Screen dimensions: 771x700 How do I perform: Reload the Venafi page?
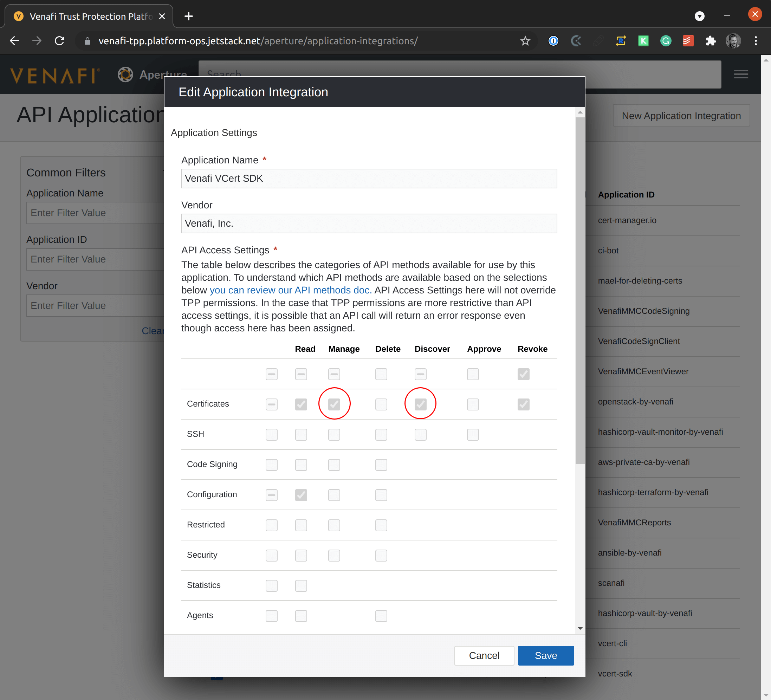59,40
